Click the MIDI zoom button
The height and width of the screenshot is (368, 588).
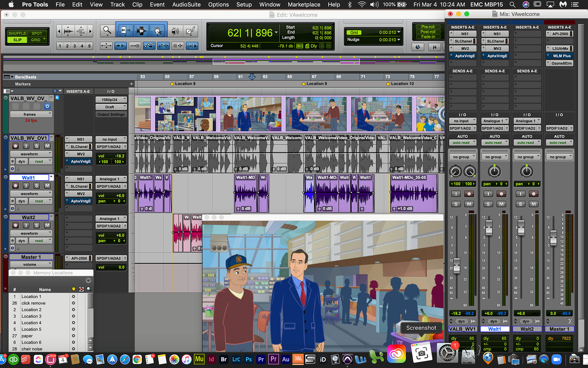point(81,31)
